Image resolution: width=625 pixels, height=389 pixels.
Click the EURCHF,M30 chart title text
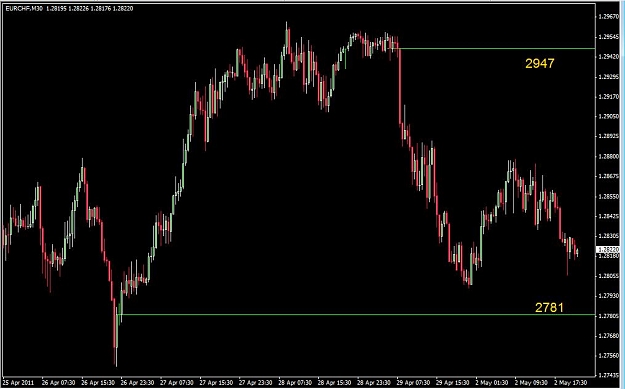[24, 8]
